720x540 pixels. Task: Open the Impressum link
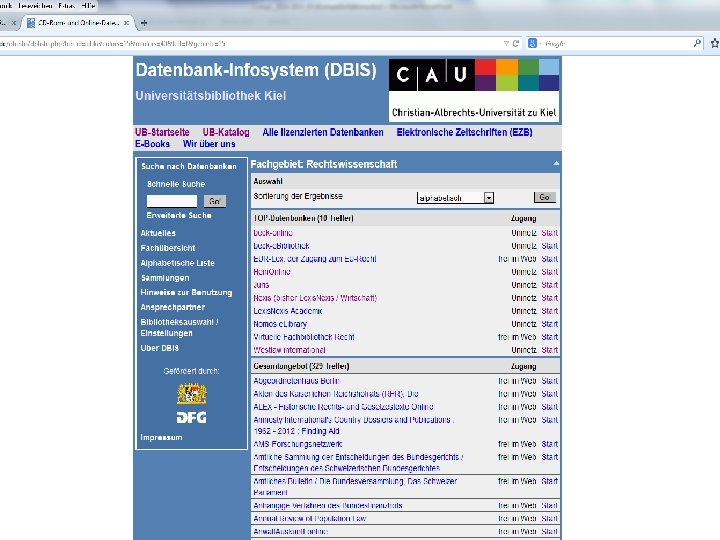pos(161,438)
